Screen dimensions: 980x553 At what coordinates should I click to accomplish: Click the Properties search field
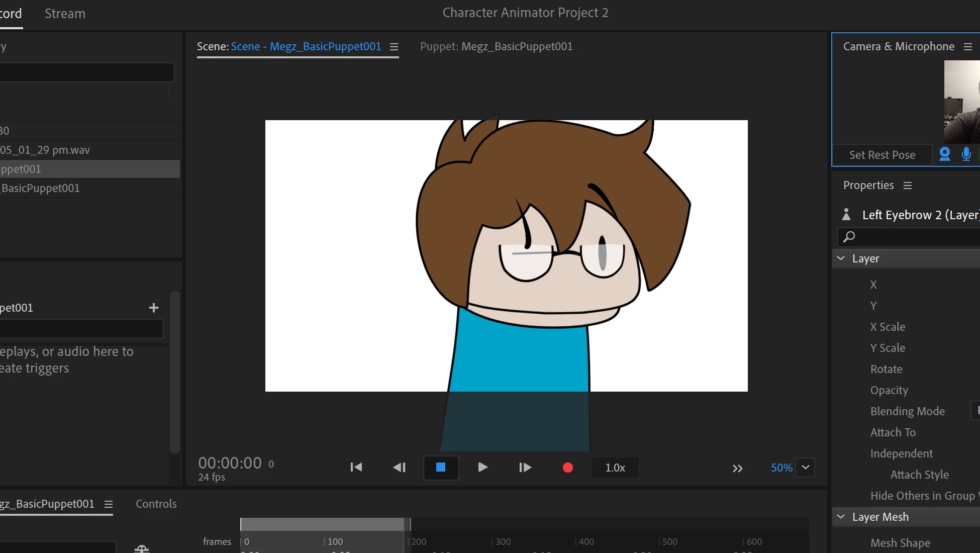(915, 236)
